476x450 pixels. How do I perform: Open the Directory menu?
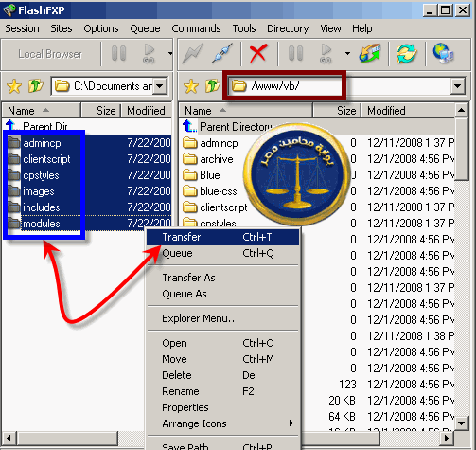pyautogui.click(x=288, y=28)
